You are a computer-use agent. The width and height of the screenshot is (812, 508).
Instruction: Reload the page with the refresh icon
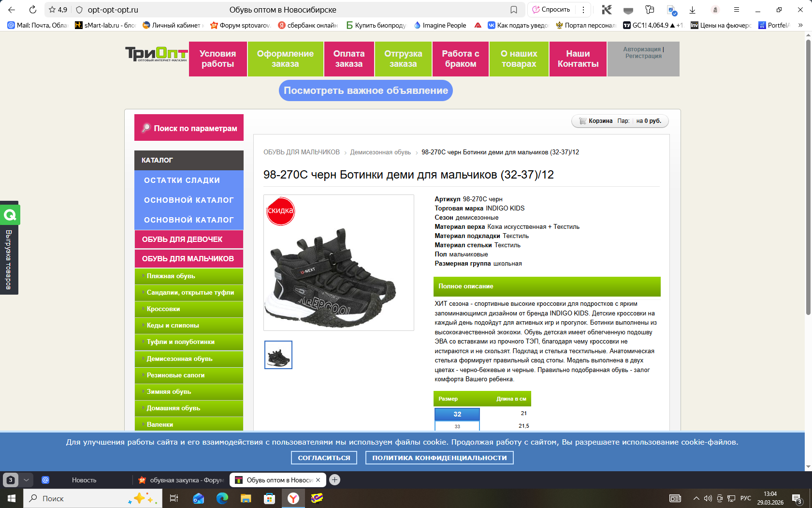(x=32, y=10)
